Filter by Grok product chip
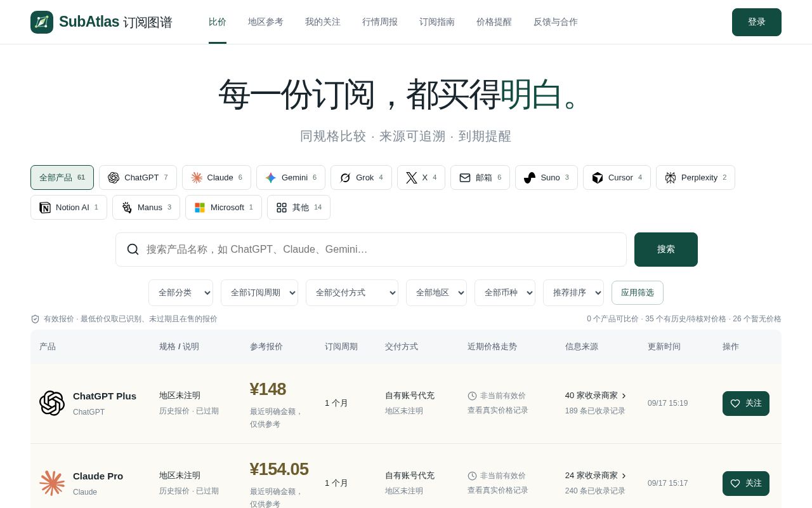 (361, 178)
